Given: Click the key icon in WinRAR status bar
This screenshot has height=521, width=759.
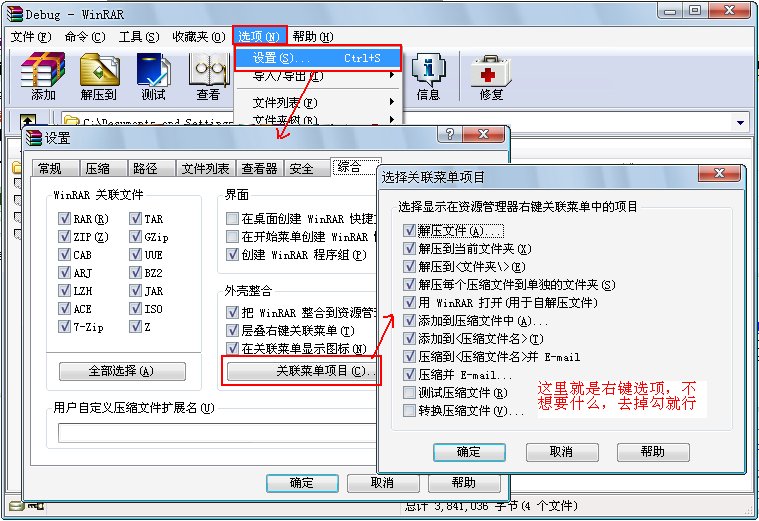Looking at the screenshot, I should coord(35,506).
